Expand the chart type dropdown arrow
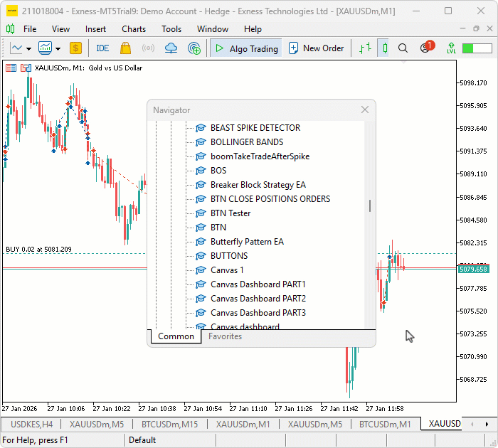 click(x=29, y=48)
